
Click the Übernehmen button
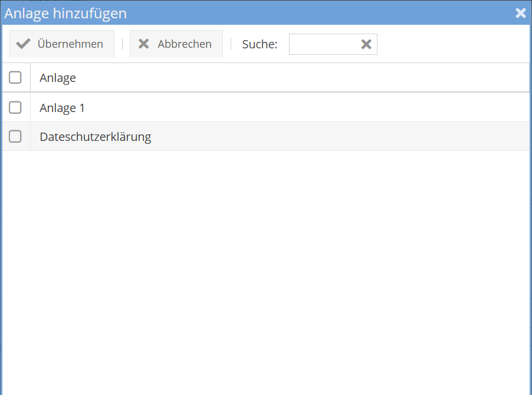(61, 43)
